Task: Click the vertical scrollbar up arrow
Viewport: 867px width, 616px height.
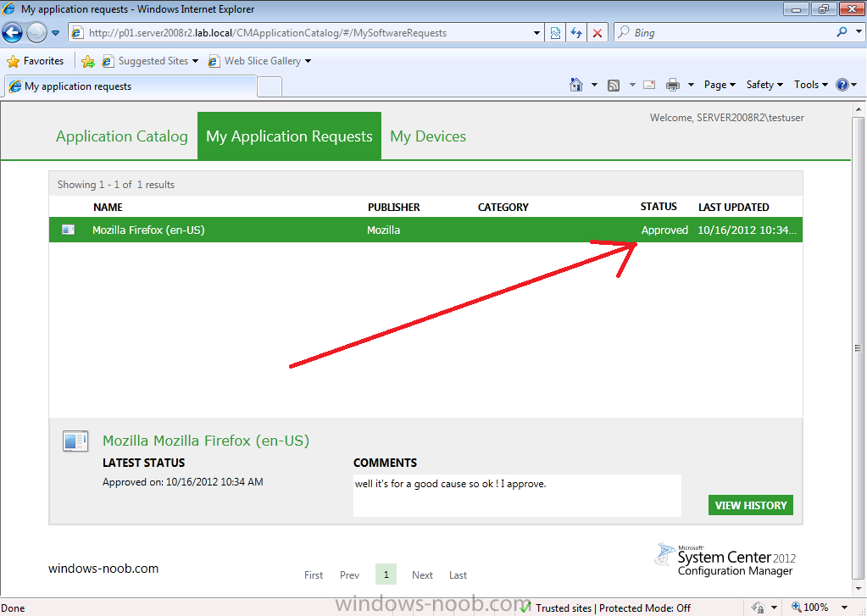Action: 859,108
